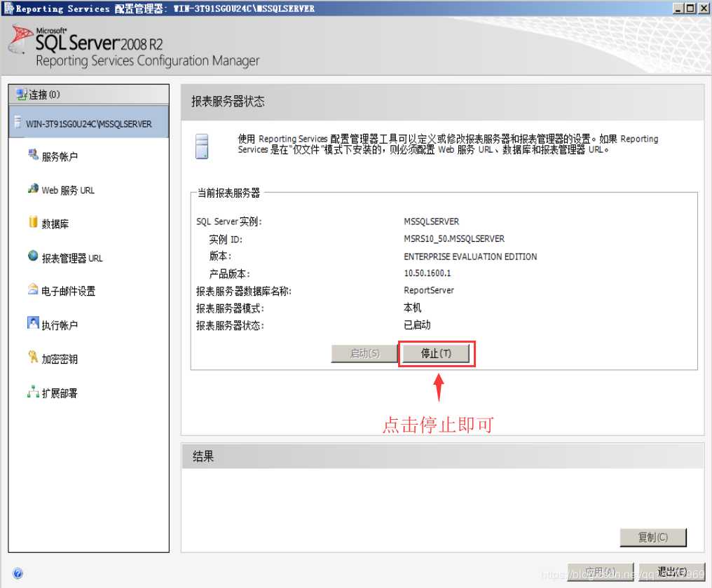712x588 pixels.
Task: Select the ENTERPRISE EVALUATION EDITION text
Action: coord(470,257)
